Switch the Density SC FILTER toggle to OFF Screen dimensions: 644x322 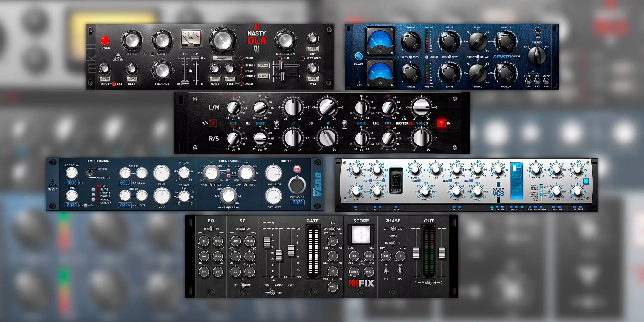click(528, 81)
